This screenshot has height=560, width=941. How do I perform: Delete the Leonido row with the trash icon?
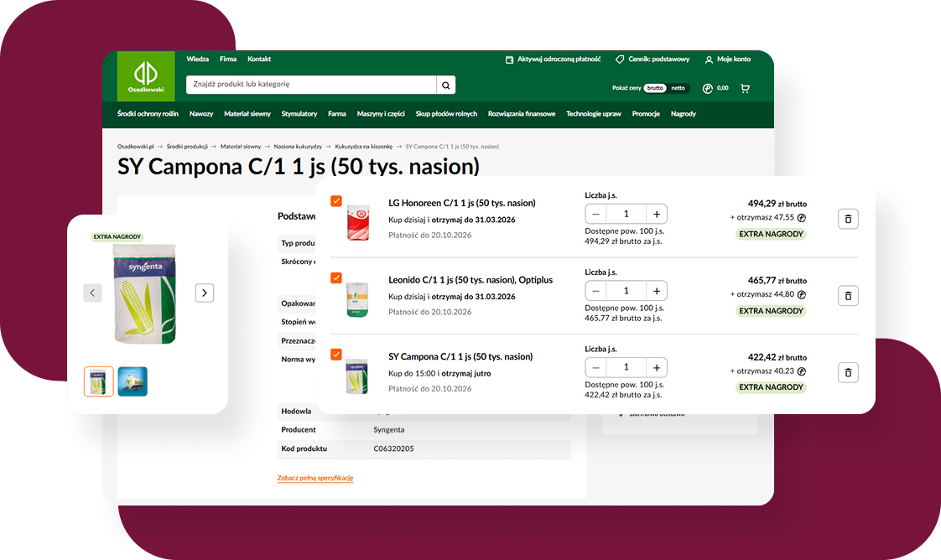click(x=848, y=296)
